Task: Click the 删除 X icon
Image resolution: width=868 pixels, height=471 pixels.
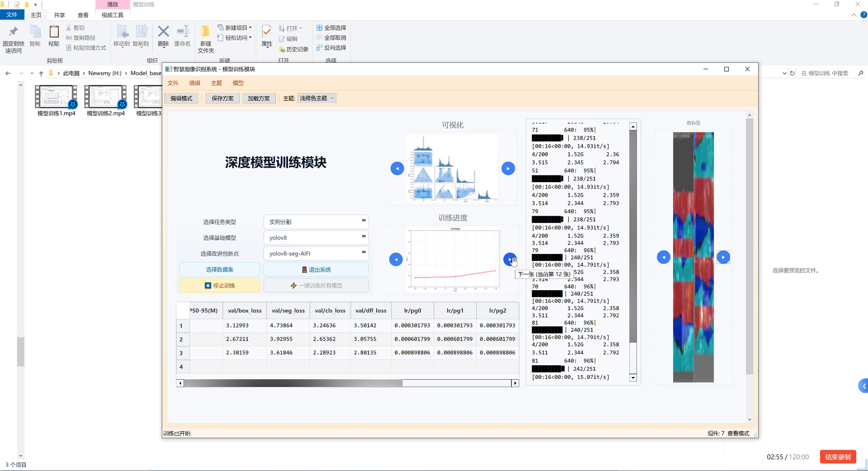Action: pyautogui.click(x=163, y=32)
